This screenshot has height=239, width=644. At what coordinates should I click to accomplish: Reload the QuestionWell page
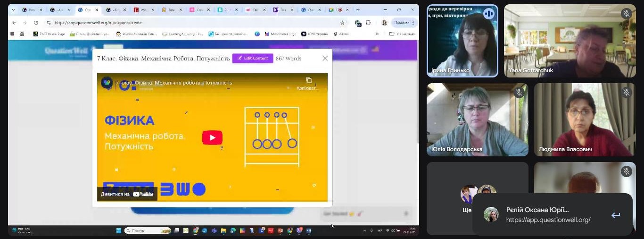coord(36,23)
